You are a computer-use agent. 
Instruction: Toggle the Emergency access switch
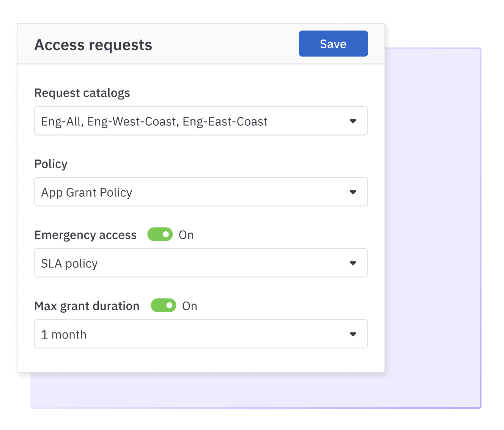coord(160,234)
